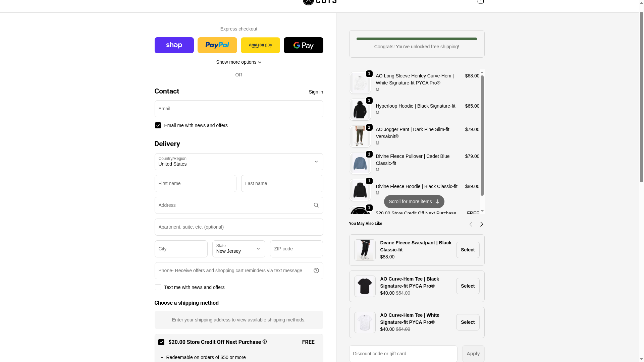Click the Scroll for more items button
Screen dimensions: 644x362
[x=414, y=201]
